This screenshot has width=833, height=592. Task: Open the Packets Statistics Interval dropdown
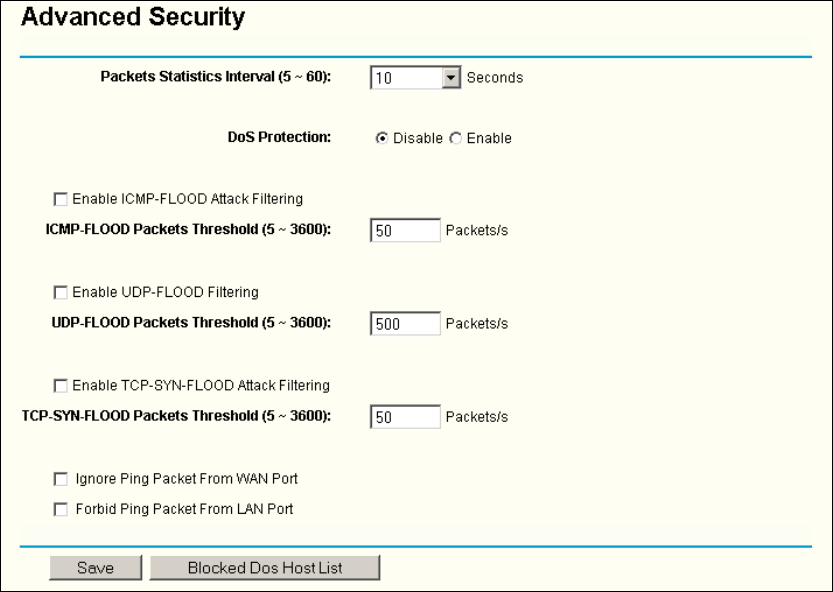pos(451,78)
